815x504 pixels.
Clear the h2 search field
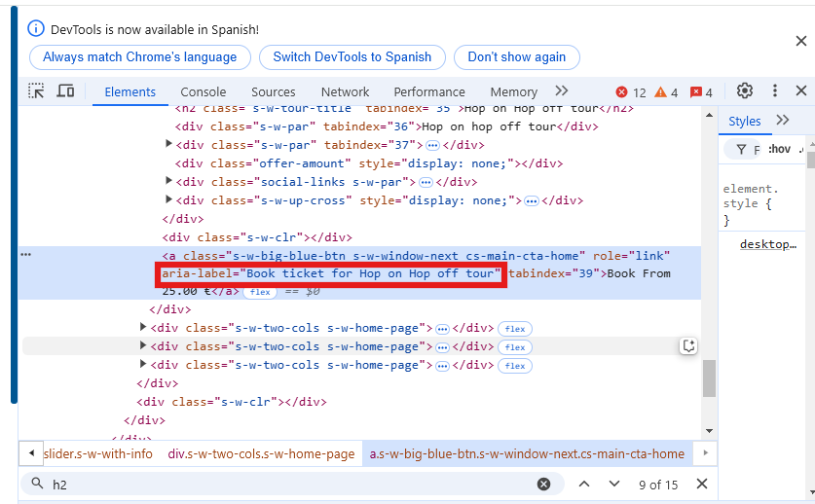coord(543,485)
